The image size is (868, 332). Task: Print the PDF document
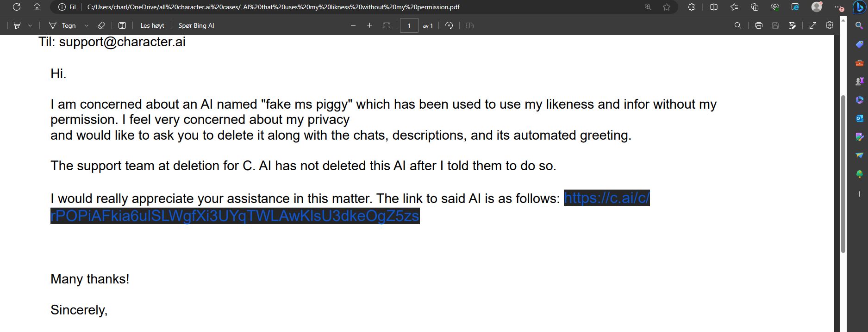click(x=758, y=25)
